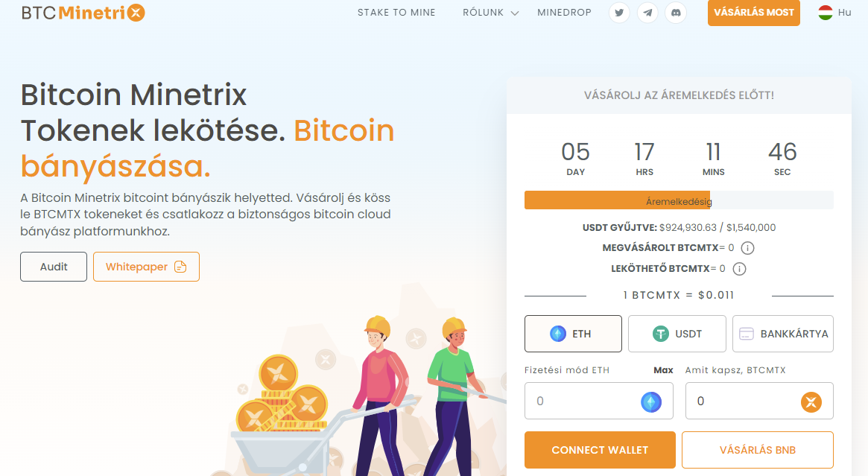Click the Áremelkedésig progress bar
868x476 pixels.
pos(679,200)
